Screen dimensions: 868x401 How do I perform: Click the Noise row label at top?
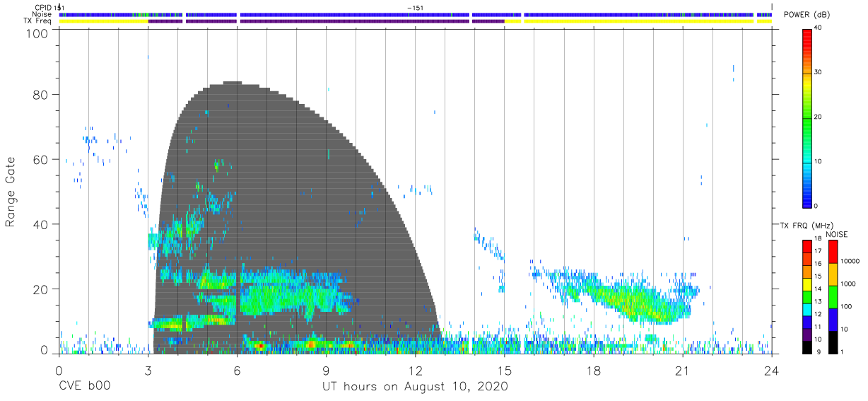pyautogui.click(x=44, y=14)
